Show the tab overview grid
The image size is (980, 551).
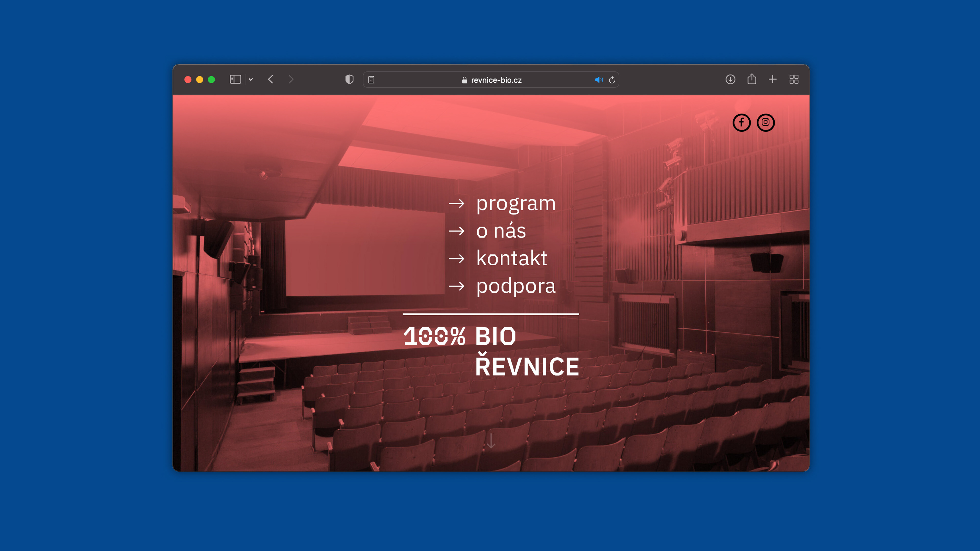pyautogui.click(x=794, y=80)
